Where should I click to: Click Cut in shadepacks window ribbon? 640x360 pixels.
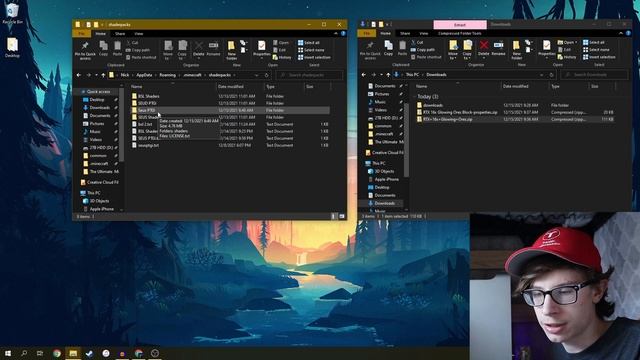click(x=133, y=42)
